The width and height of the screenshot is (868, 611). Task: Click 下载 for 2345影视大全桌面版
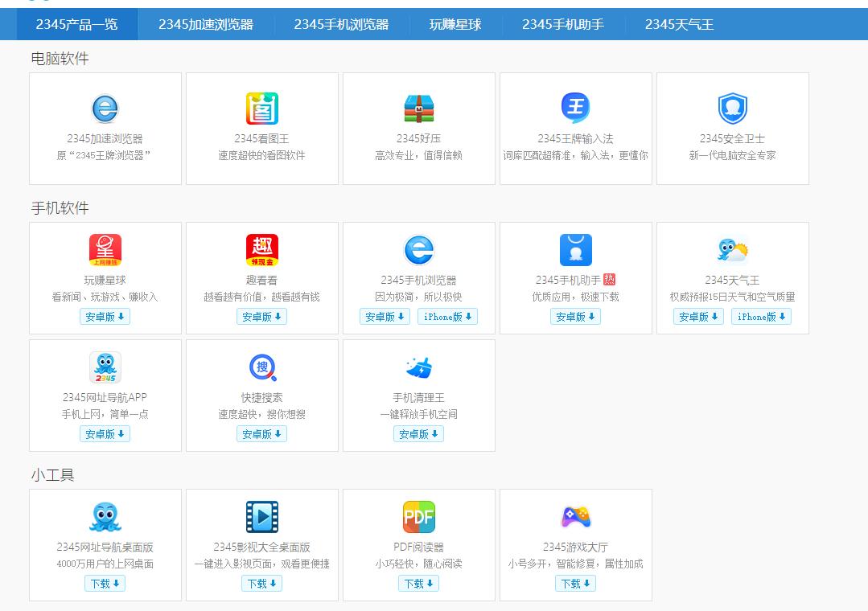coord(261,584)
